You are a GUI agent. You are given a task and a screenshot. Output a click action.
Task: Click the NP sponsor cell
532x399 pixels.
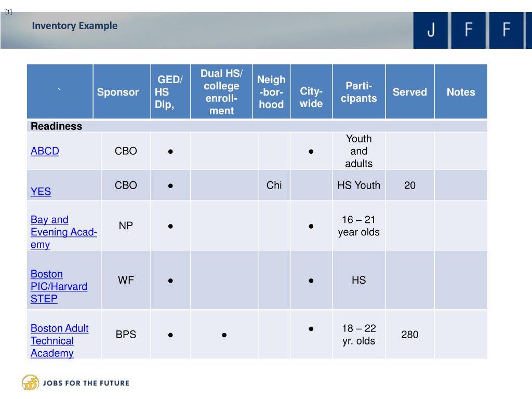click(126, 225)
